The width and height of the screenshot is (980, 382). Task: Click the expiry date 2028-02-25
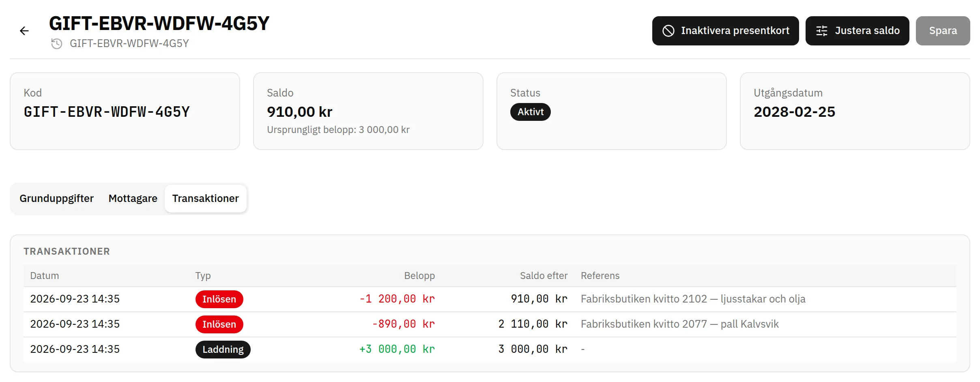click(x=794, y=112)
